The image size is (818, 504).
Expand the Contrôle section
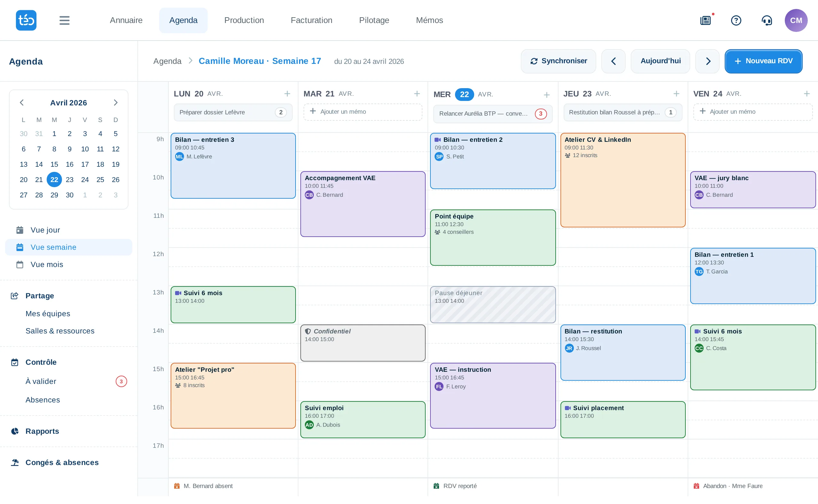pyautogui.click(x=41, y=362)
